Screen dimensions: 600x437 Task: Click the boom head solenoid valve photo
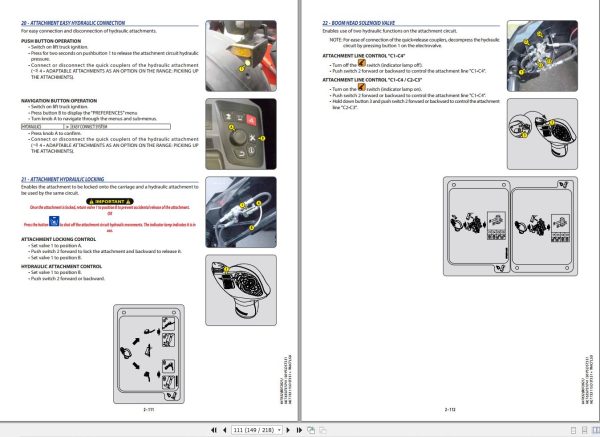pyautogui.click(x=542, y=56)
